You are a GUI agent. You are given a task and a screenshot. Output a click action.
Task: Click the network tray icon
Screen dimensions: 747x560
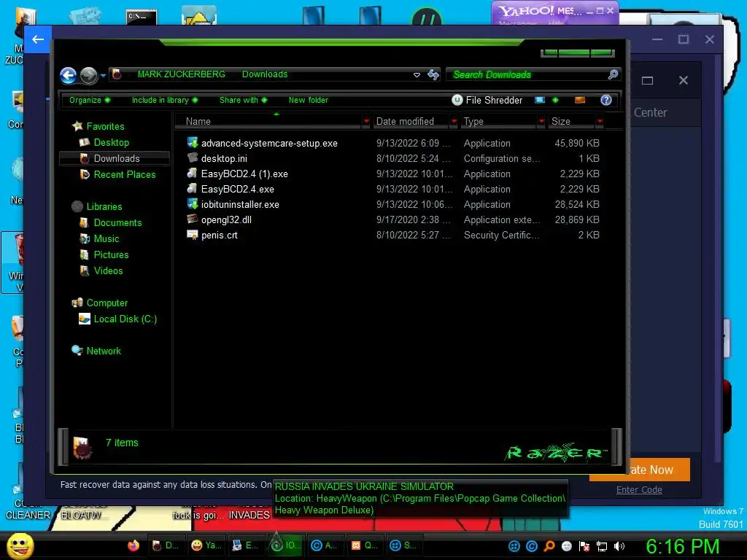(602, 546)
